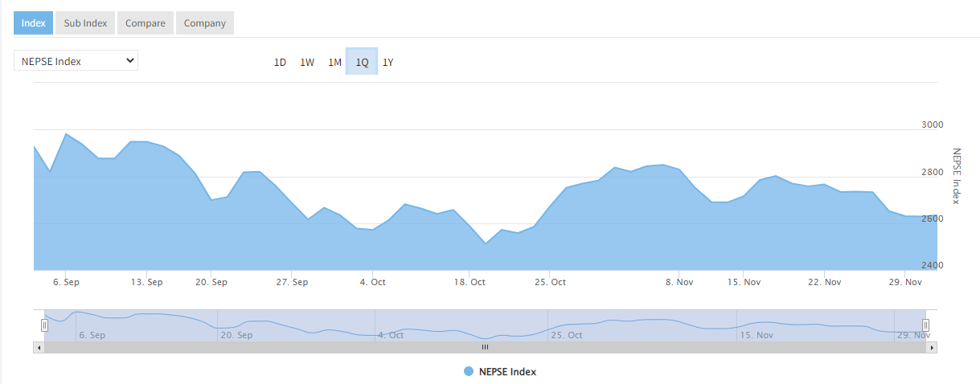Show the 1Y chart range
Image resolution: width=980 pixels, height=384 pixels.
pos(388,62)
